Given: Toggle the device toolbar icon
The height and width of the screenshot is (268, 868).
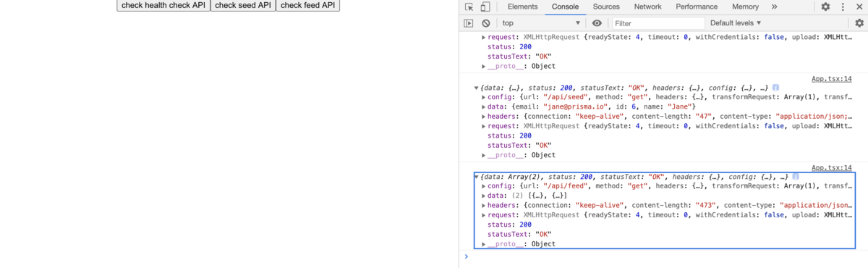Looking at the screenshot, I should 485,7.
